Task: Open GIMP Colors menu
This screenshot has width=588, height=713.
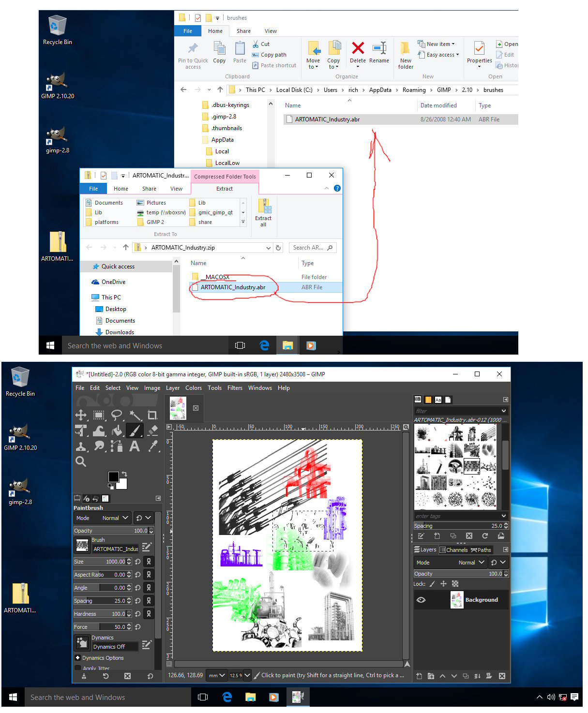Action: 194,388
